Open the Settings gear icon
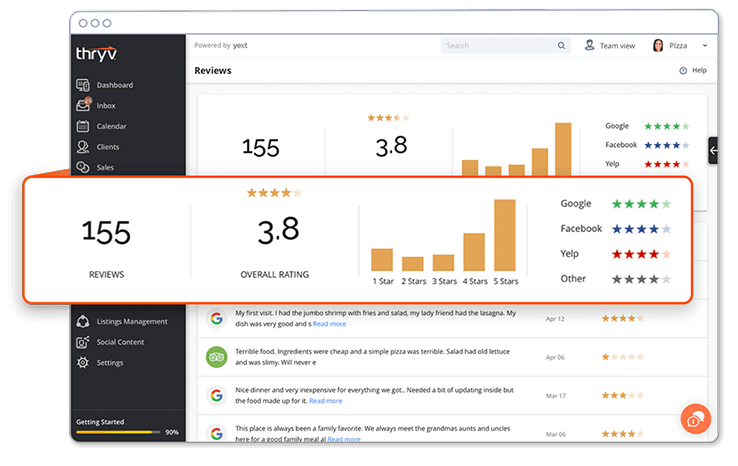 84,362
